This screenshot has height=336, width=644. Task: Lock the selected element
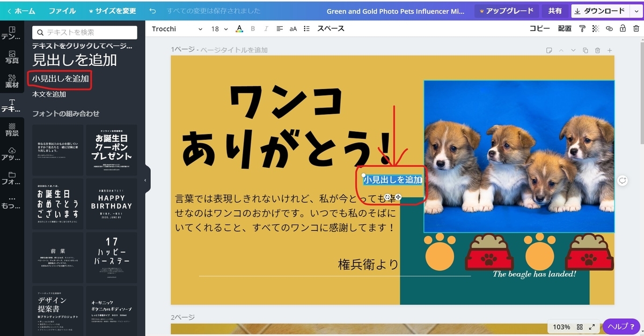click(623, 28)
